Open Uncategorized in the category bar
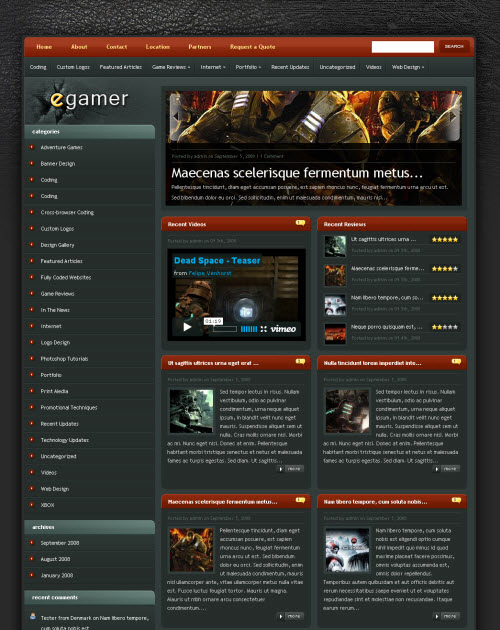The image size is (500, 630). pyautogui.click(x=337, y=67)
